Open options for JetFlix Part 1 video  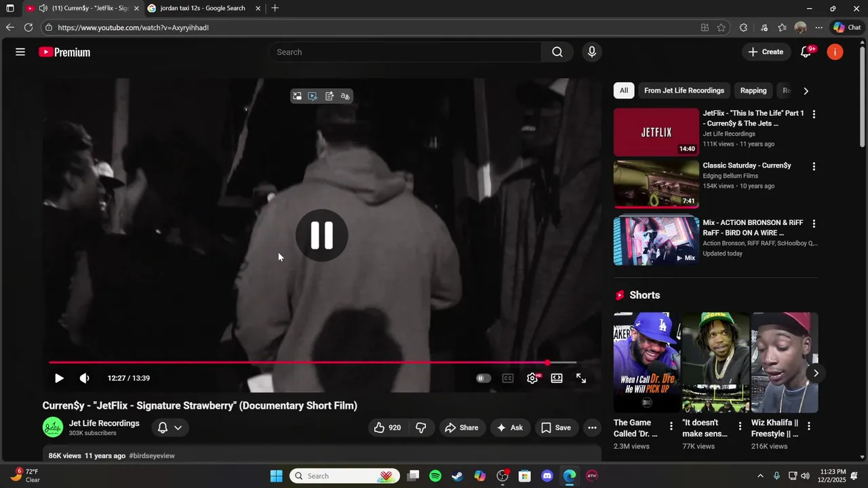click(x=814, y=114)
